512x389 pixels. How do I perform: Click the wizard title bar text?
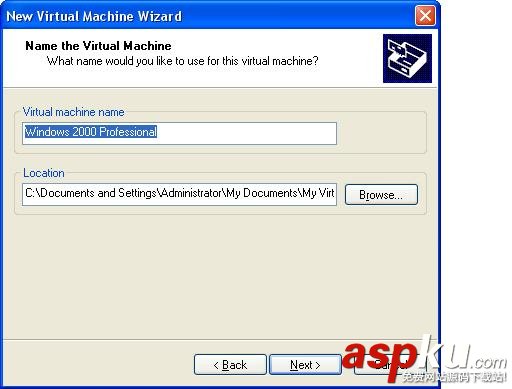coord(94,16)
